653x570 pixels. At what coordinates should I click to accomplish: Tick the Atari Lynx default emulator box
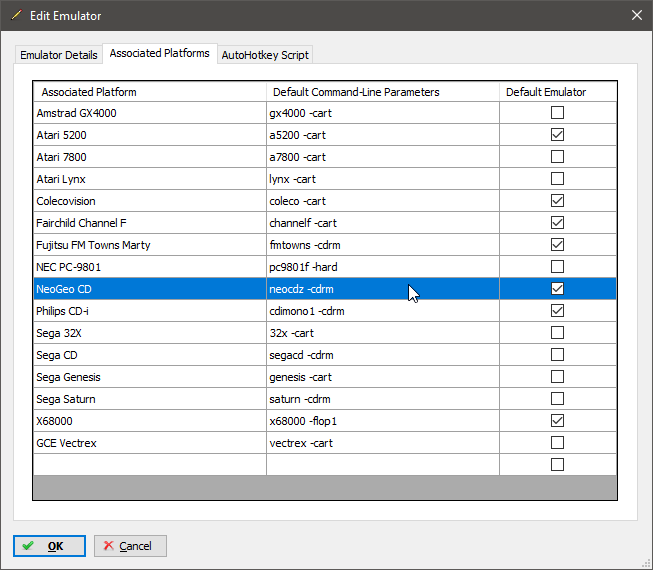pyautogui.click(x=557, y=179)
